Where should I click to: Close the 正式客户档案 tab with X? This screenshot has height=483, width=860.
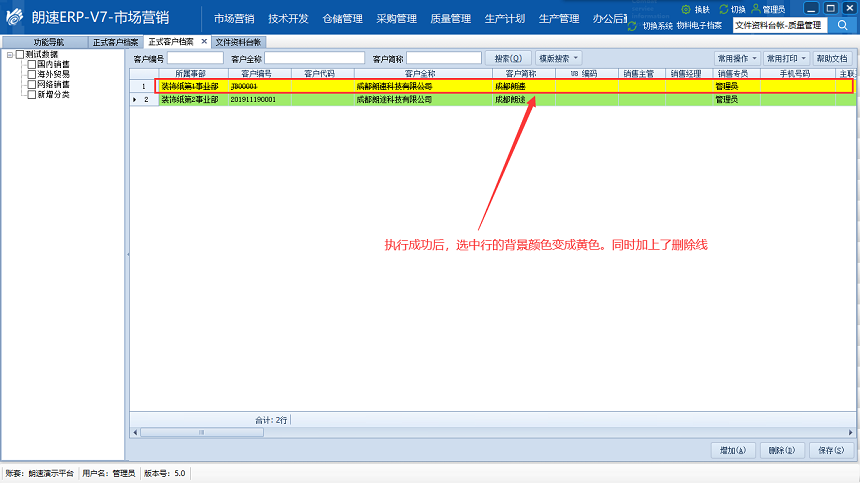click(204, 42)
